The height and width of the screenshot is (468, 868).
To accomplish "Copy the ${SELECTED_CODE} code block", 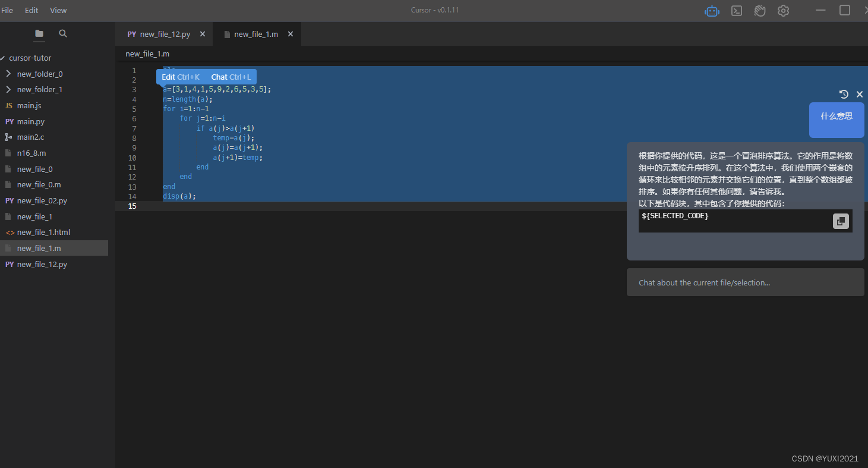I will tap(841, 221).
